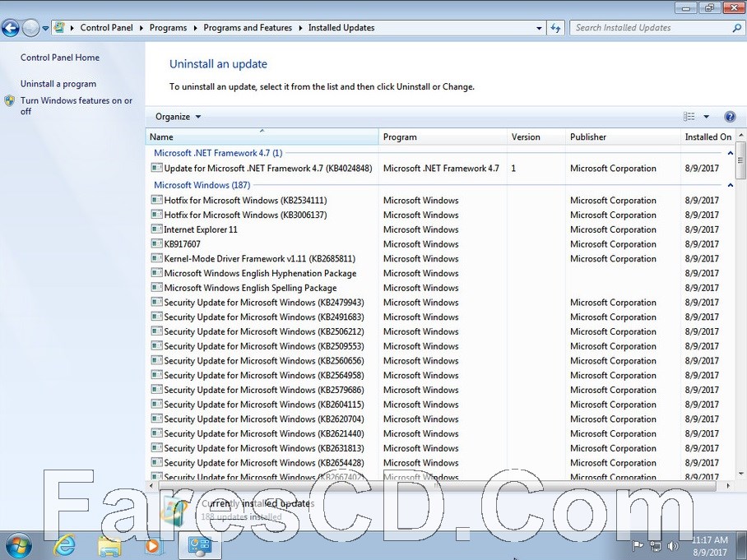Screen dimensions: 747x560
Task: Click the icon beside English Hyphenation Package
Action: point(156,273)
